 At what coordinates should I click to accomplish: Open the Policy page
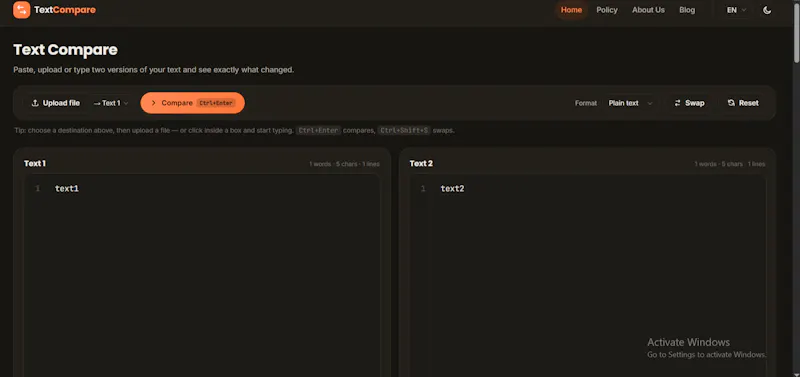[x=607, y=10]
